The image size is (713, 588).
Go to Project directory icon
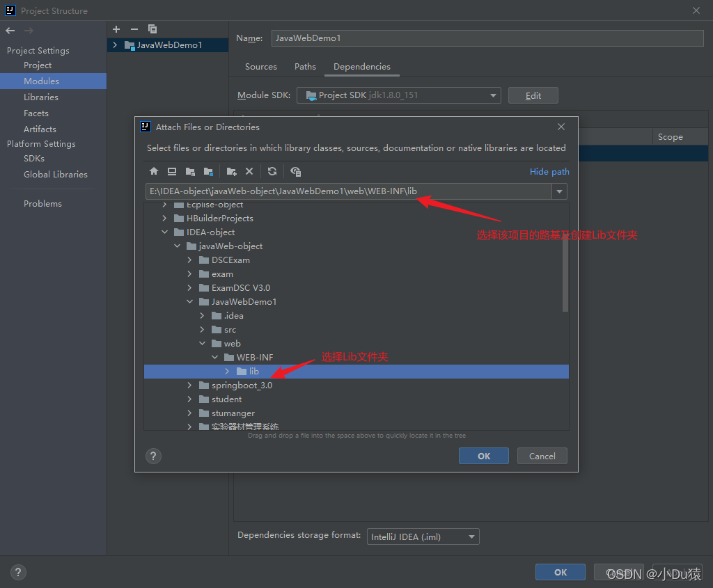[190, 171]
